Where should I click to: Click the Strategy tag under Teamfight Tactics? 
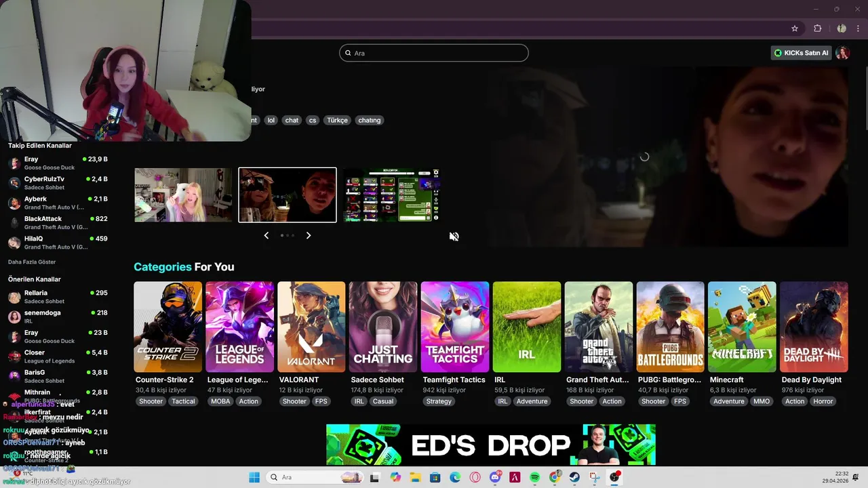coord(439,401)
